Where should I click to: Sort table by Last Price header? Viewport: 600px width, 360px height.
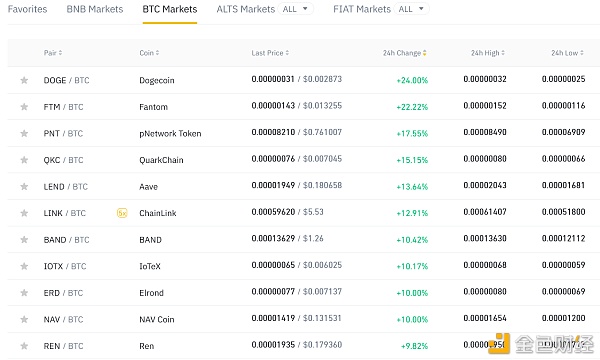[x=270, y=53]
